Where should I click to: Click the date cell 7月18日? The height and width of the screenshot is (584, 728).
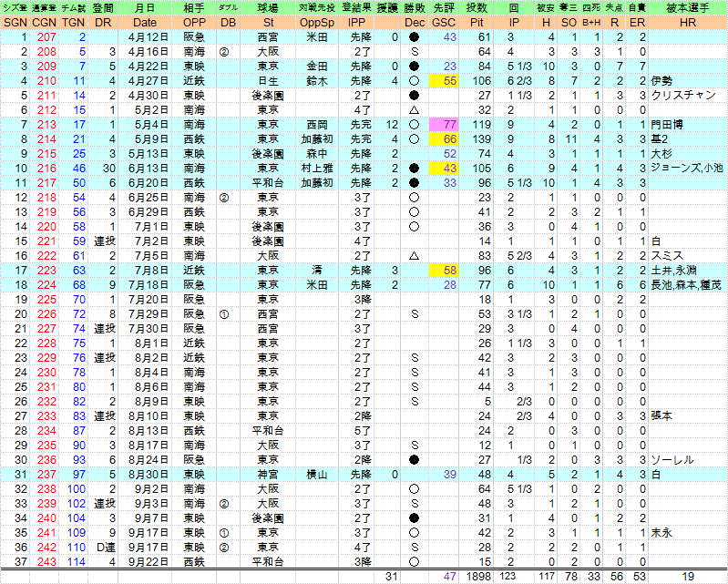(149, 284)
